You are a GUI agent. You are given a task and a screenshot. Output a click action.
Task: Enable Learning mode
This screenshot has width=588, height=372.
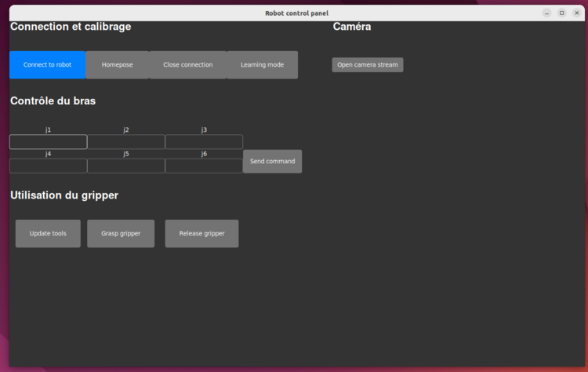(x=262, y=65)
